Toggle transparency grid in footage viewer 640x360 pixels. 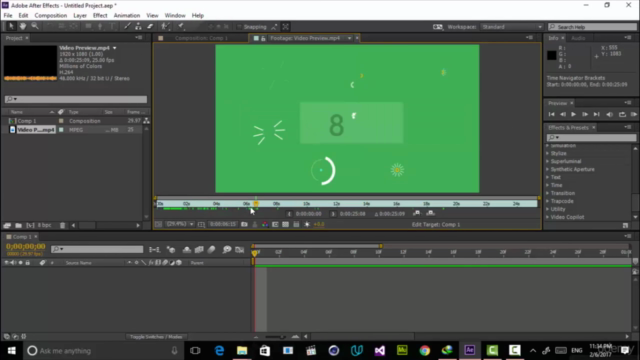click(285, 224)
